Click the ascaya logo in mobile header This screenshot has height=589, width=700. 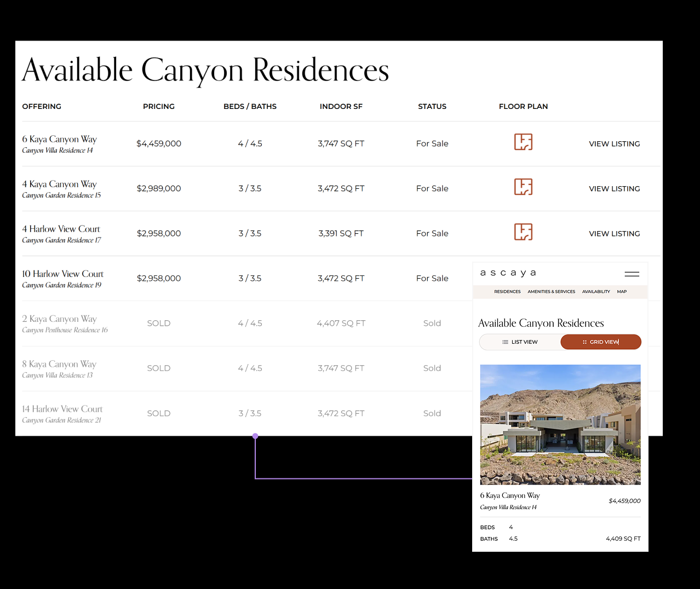coord(508,273)
